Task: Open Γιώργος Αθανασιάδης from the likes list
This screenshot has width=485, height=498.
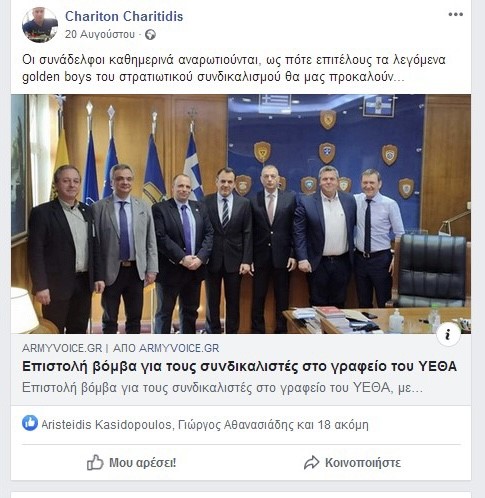Action: point(236,425)
